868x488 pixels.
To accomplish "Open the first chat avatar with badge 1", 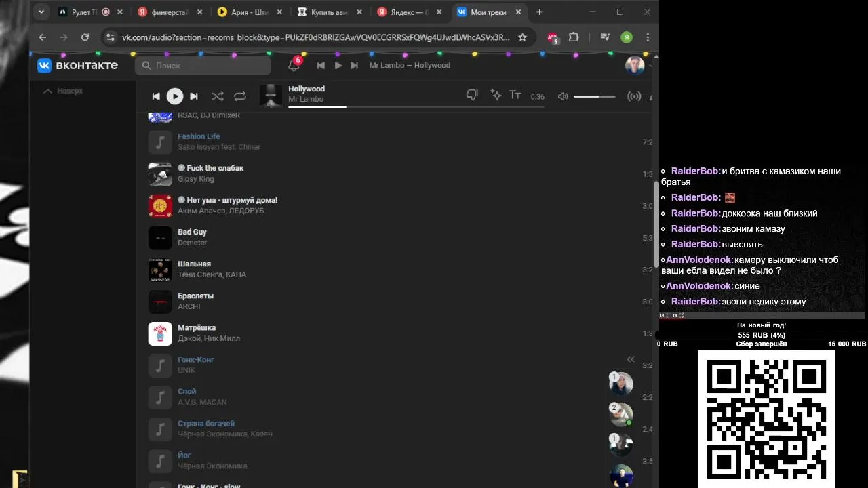I will point(620,384).
